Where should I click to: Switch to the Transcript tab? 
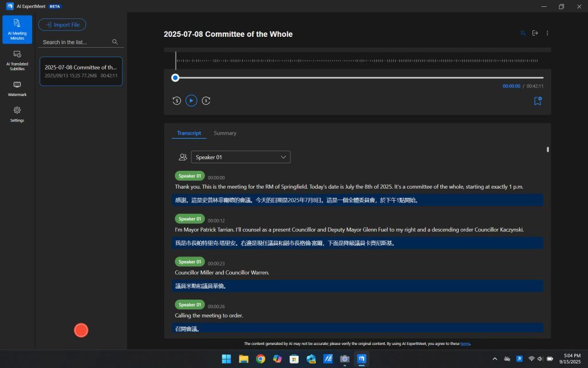tap(189, 133)
